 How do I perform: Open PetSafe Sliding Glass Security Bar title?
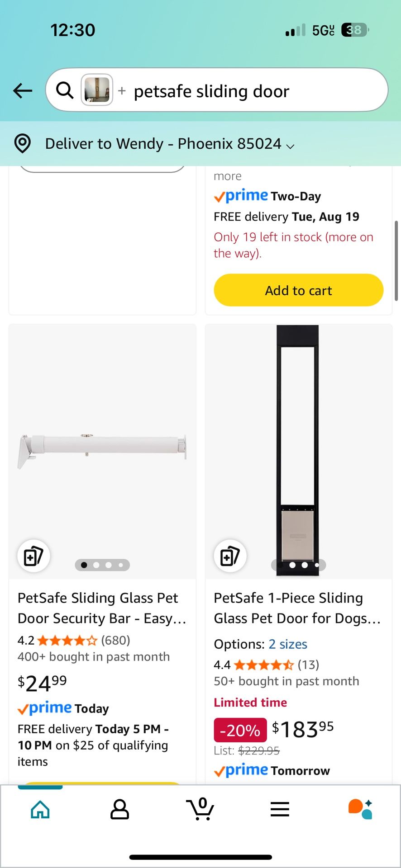102,608
